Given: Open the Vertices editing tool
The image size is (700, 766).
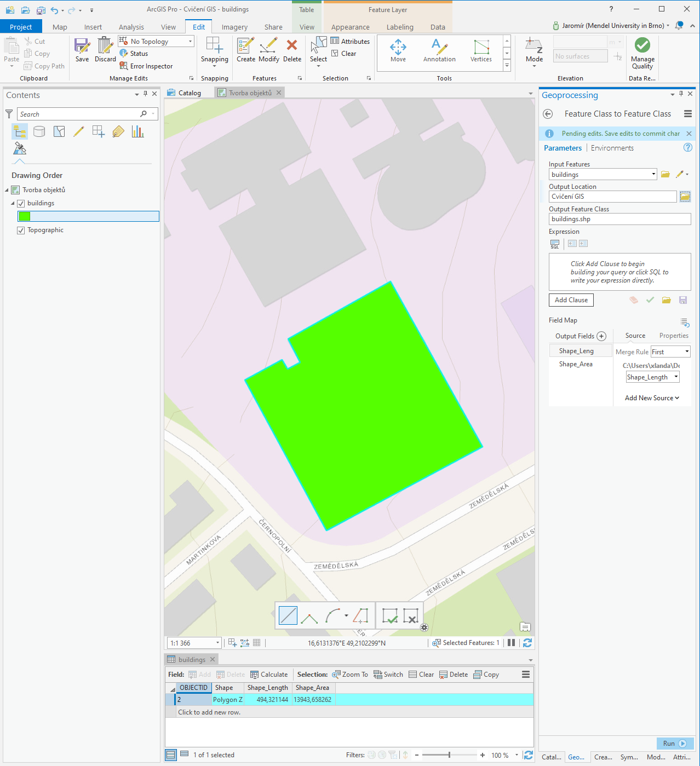Looking at the screenshot, I should tap(481, 49).
